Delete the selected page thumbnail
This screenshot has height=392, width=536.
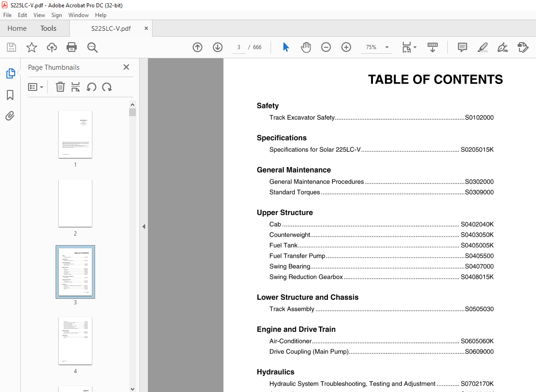click(x=60, y=87)
